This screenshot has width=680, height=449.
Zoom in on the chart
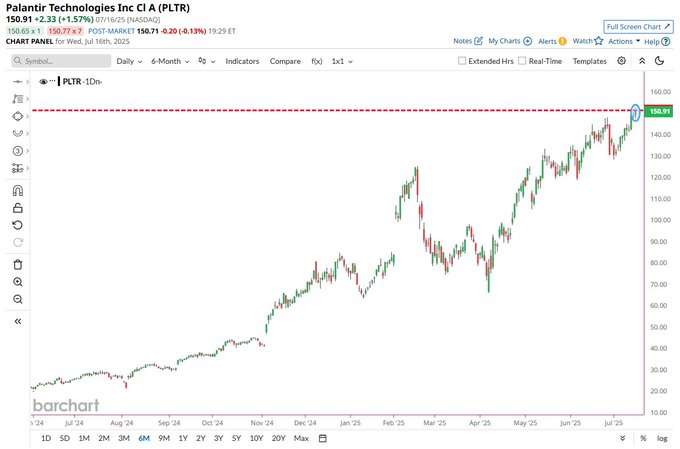(17, 282)
